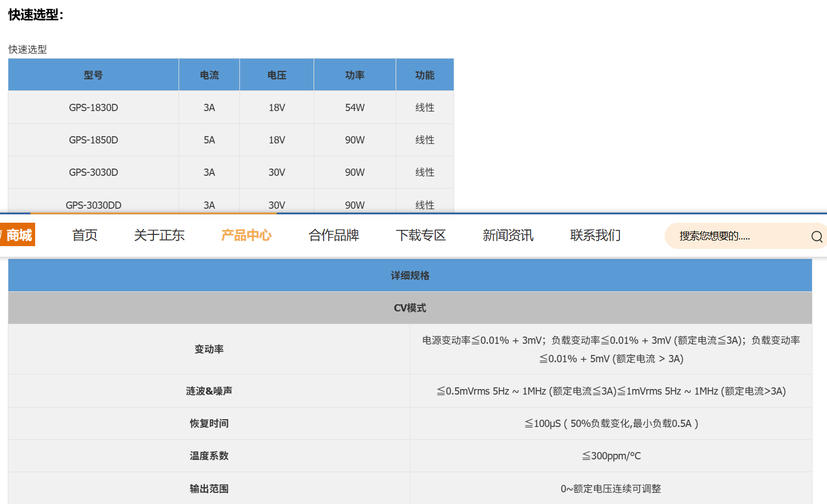Select the 输出范围 row label

(209, 488)
